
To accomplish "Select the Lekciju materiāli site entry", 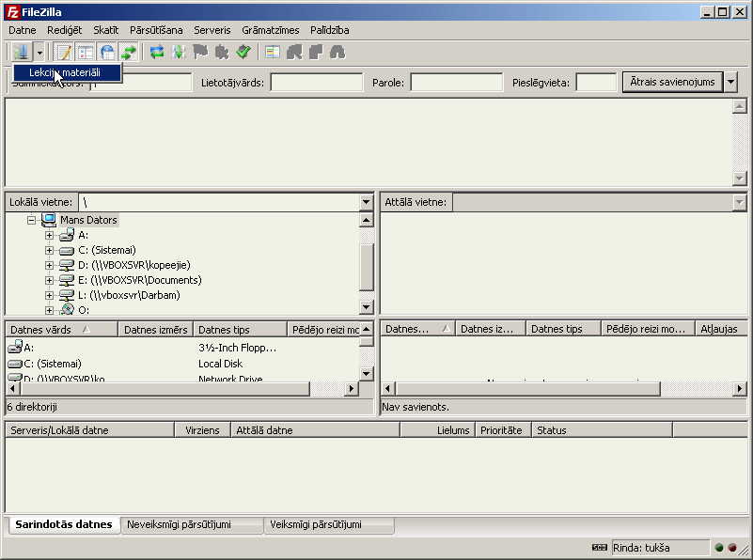I will 67,72.
